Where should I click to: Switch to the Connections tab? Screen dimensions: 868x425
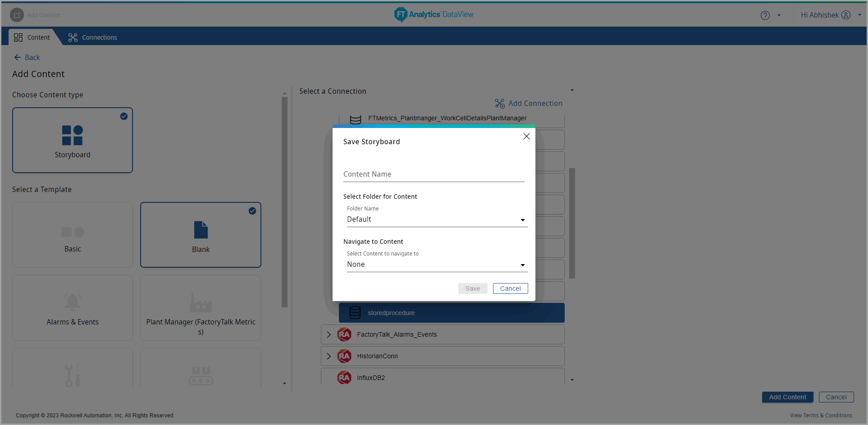[93, 37]
